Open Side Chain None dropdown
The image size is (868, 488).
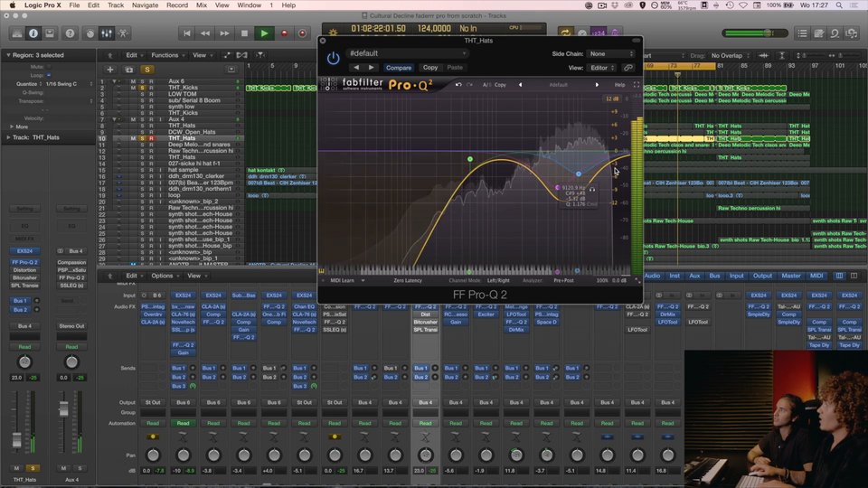(x=610, y=53)
